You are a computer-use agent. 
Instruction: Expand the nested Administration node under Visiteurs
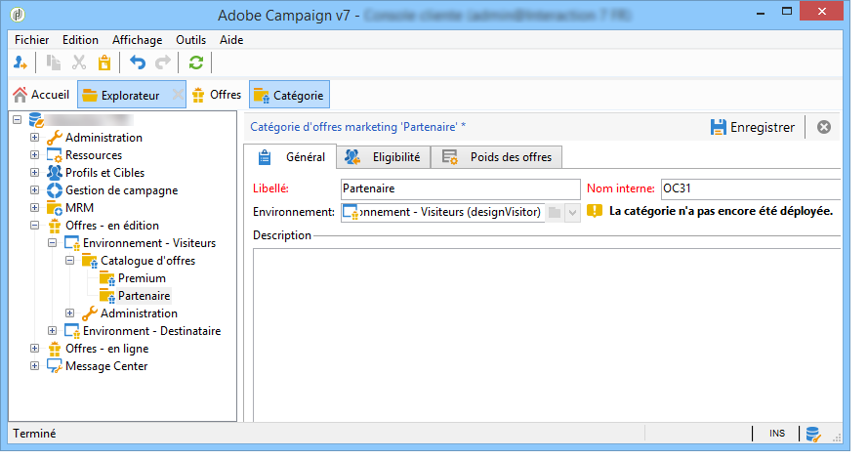[69, 313]
